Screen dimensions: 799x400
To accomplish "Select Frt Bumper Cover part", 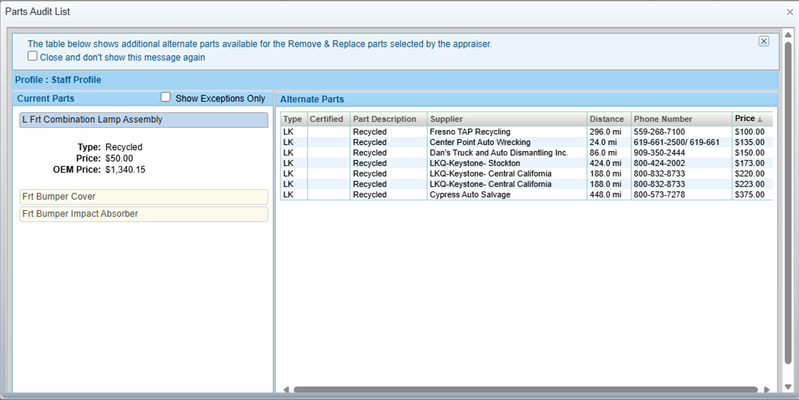I will point(144,197).
